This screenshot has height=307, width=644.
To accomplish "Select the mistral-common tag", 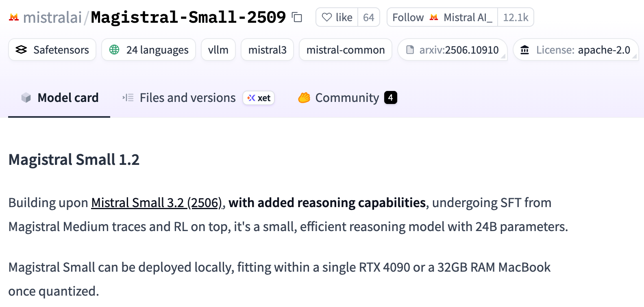I will [x=345, y=50].
